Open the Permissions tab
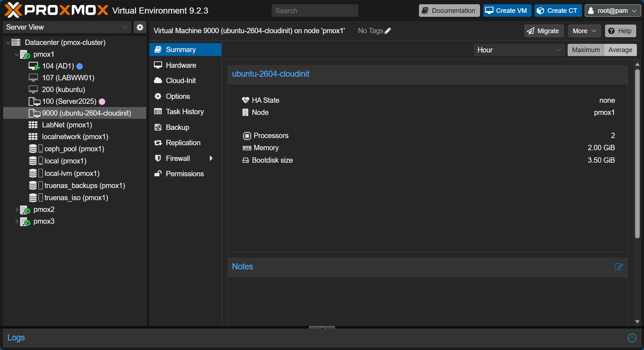The height and width of the screenshot is (350, 644). point(185,174)
